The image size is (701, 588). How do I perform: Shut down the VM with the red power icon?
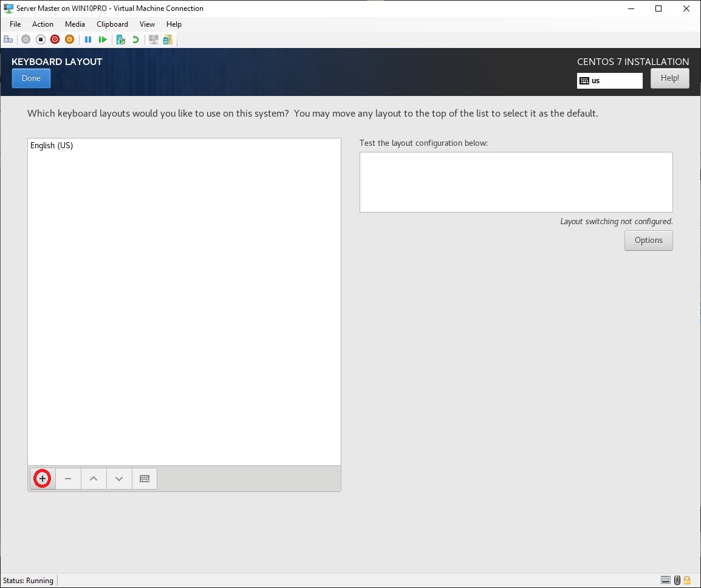(x=55, y=39)
